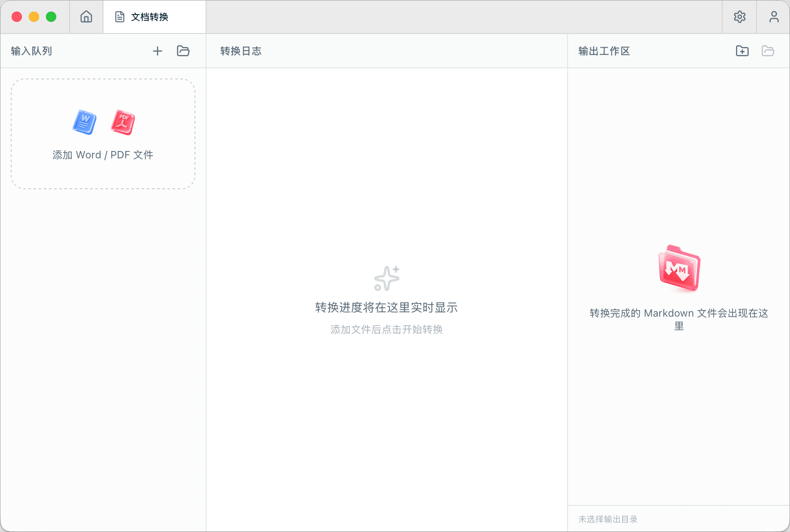The image size is (790, 532).
Task: Close the window with red button
Action: (17, 17)
